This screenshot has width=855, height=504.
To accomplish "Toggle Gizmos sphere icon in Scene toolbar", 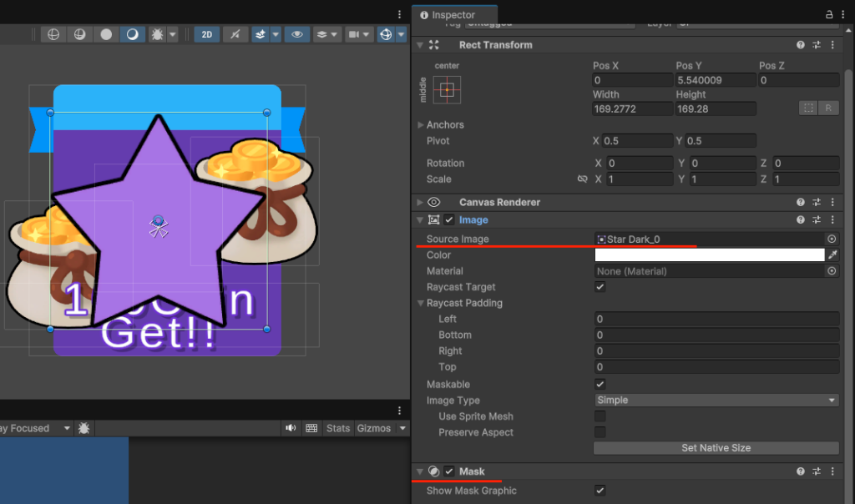I will coord(386,34).
